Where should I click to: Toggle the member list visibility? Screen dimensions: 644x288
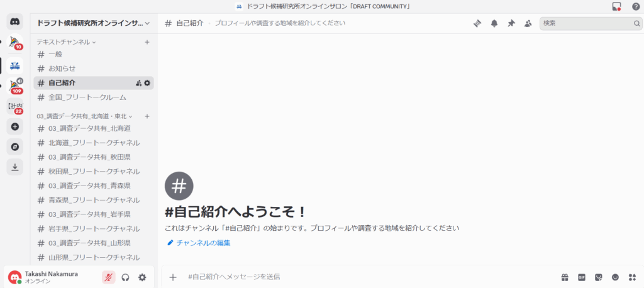528,23
